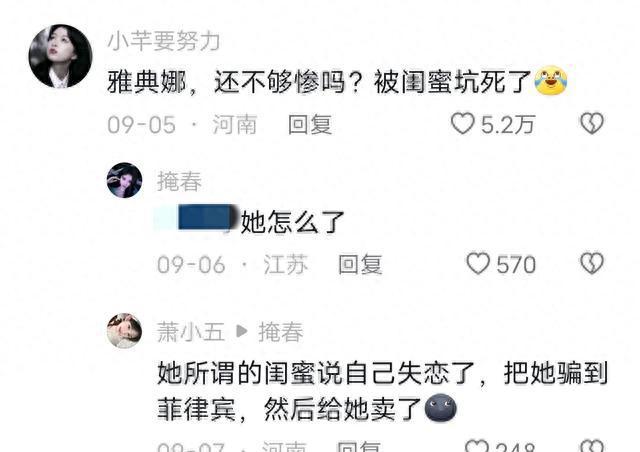The width and height of the screenshot is (640, 452).
Task: Open username 萧小五
Action: [191, 332]
